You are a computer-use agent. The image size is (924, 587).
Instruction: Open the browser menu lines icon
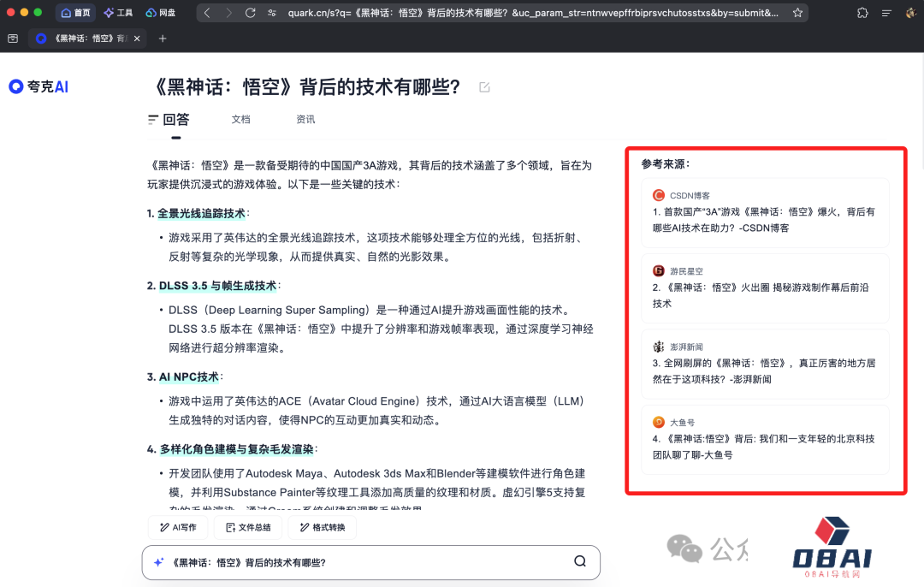click(x=886, y=13)
